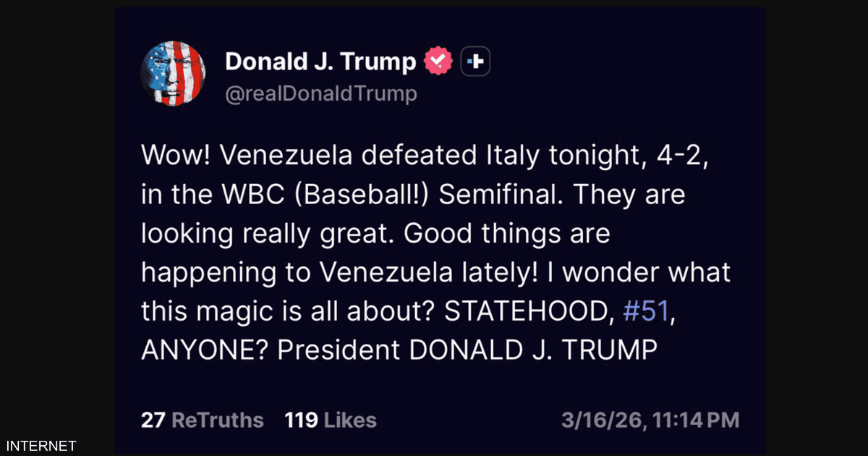Click the word "ANYONE?" in the post
This screenshot has height=456, width=868.
pyautogui.click(x=205, y=350)
